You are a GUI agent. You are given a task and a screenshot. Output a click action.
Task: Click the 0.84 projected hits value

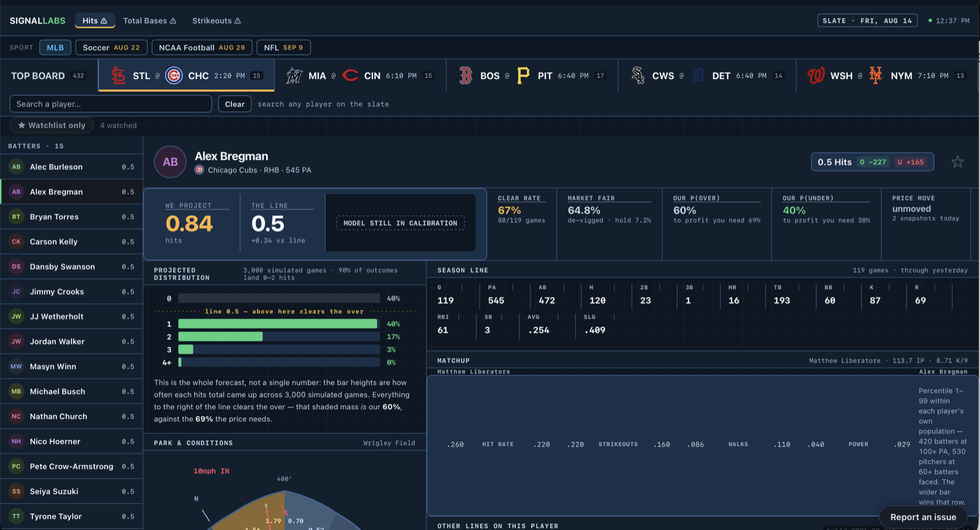point(189,224)
